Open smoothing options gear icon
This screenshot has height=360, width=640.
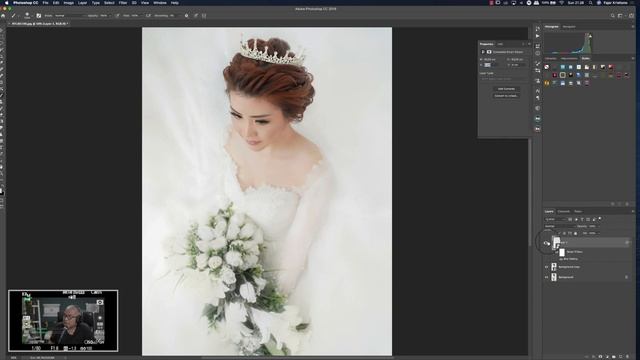pos(187,16)
